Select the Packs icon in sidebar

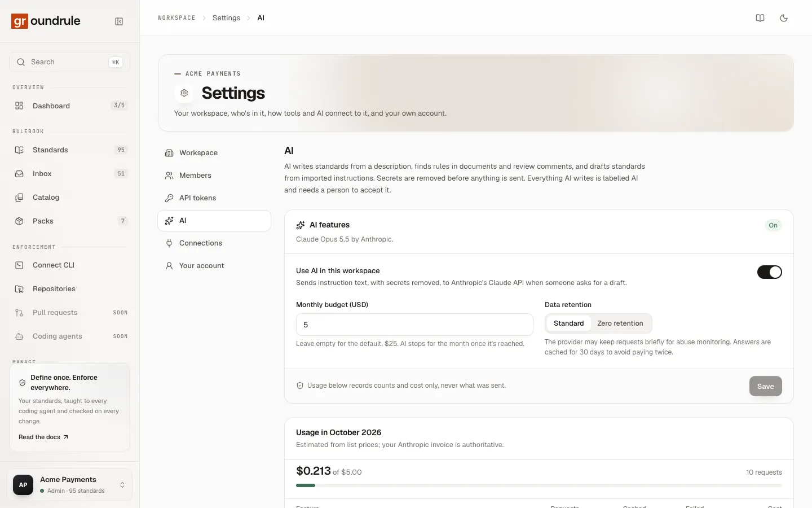(19, 221)
